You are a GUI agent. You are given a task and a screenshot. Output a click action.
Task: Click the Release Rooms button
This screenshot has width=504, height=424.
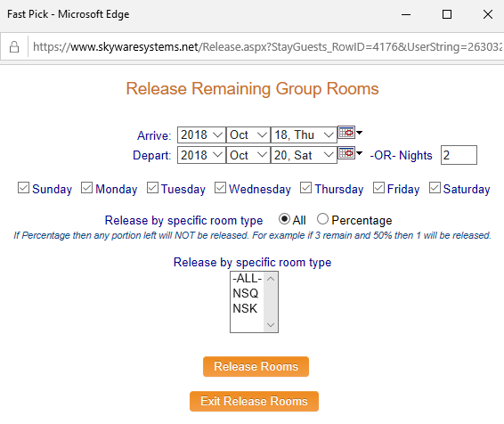(x=256, y=366)
